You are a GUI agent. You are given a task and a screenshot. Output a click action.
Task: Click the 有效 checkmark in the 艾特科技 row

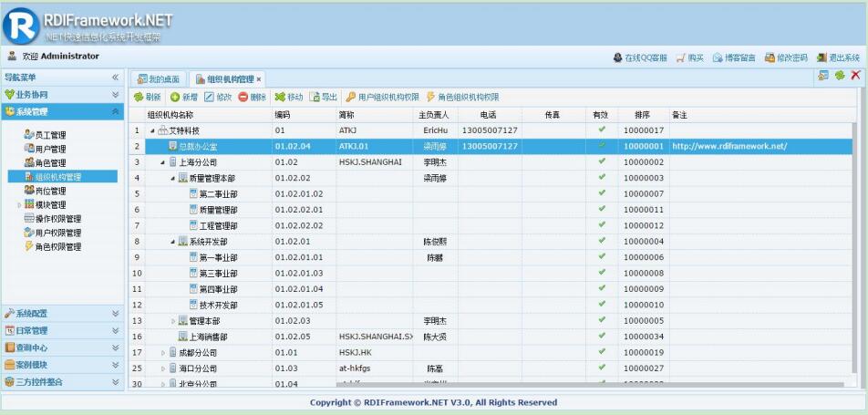tap(601, 130)
